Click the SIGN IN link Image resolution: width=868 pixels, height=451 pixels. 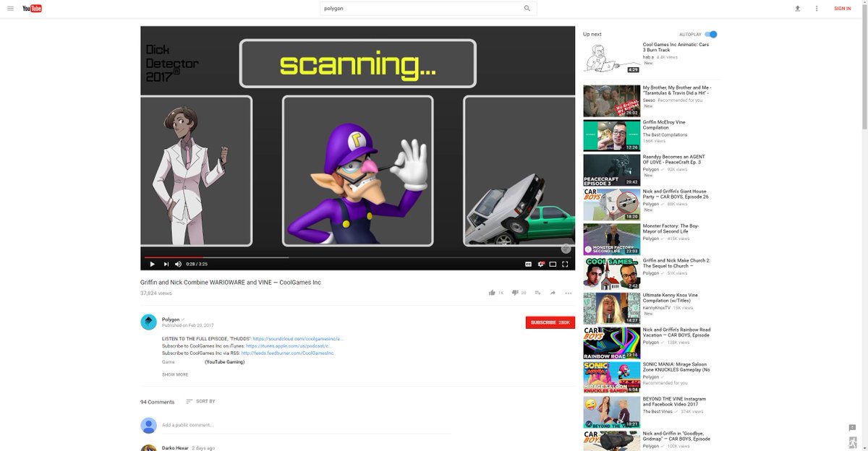(842, 9)
